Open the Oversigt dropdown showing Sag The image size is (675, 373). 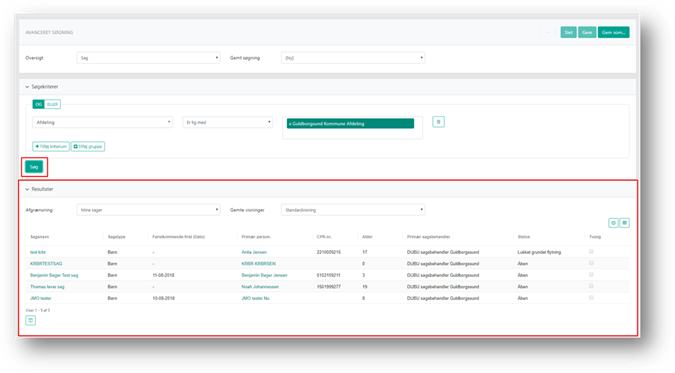pos(148,58)
